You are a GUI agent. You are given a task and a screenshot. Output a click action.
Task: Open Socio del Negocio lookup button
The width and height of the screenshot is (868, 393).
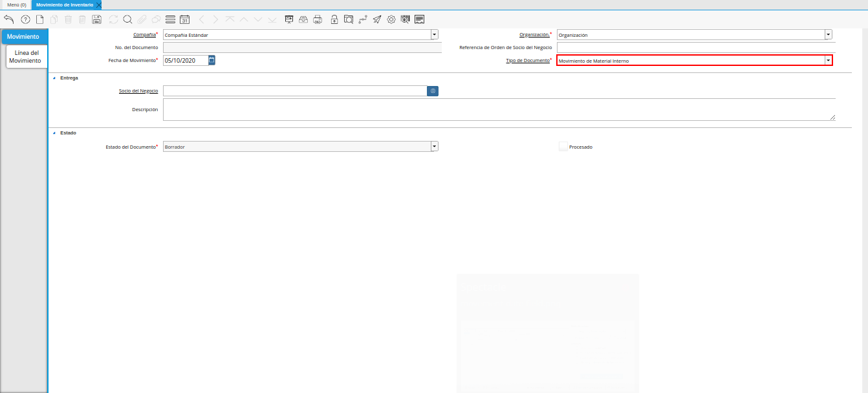tap(433, 91)
